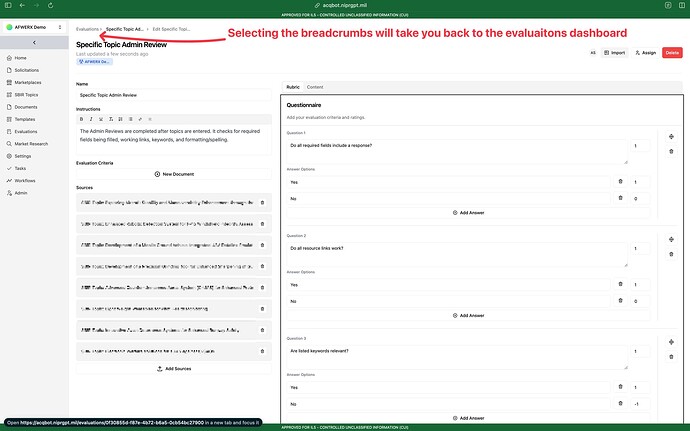This screenshot has width=690, height=431.
Task: Click the move handle for Question 1
Action: point(671,136)
